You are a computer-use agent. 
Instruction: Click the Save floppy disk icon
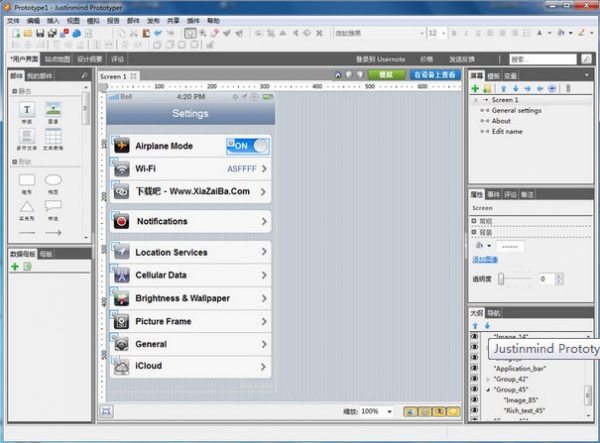tap(40, 33)
